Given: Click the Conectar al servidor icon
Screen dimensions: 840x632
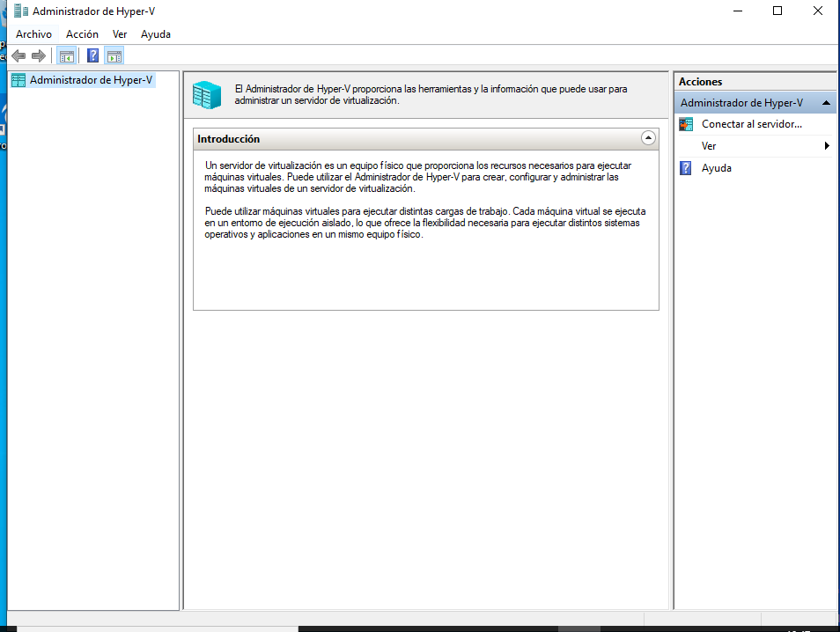Looking at the screenshot, I should (x=687, y=124).
